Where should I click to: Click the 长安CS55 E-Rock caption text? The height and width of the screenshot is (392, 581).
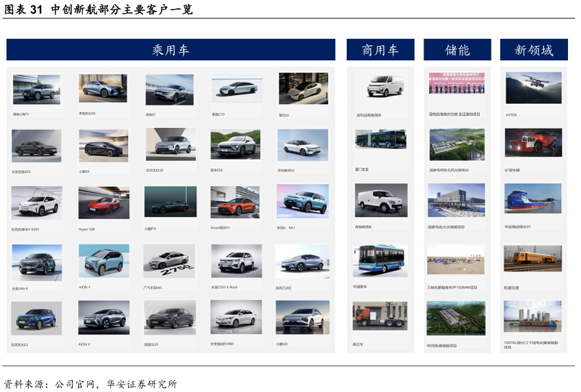click(224, 287)
